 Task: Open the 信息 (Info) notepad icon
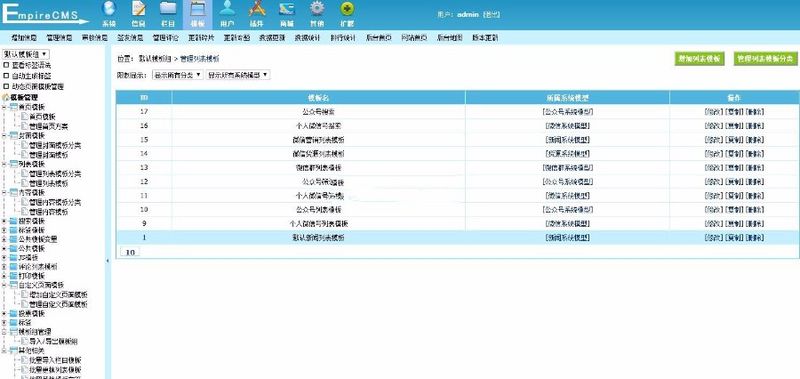click(138, 9)
